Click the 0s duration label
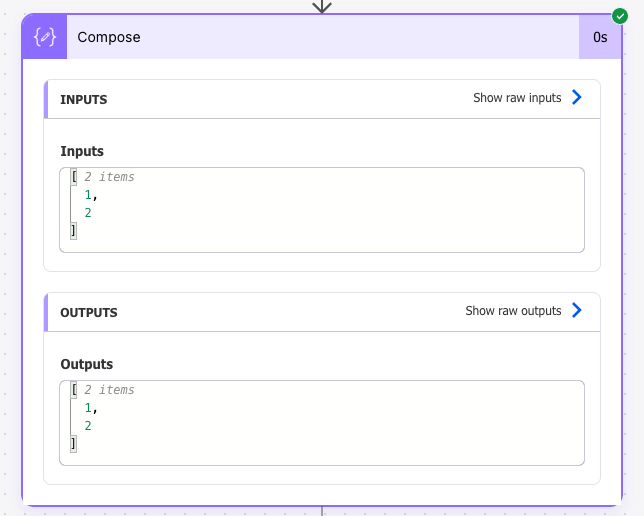Image resolution: width=644 pixels, height=516 pixels. pyautogui.click(x=600, y=37)
